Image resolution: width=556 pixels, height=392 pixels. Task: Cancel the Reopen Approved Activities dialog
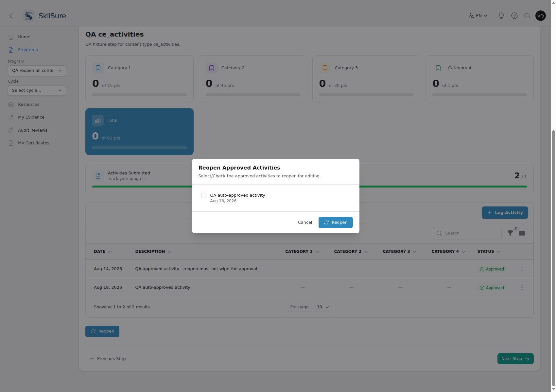[x=305, y=222]
